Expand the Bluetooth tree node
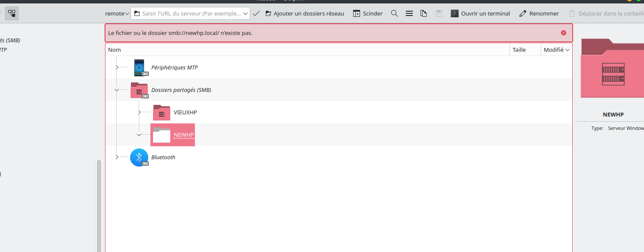644x252 pixels. coord(117,157)
